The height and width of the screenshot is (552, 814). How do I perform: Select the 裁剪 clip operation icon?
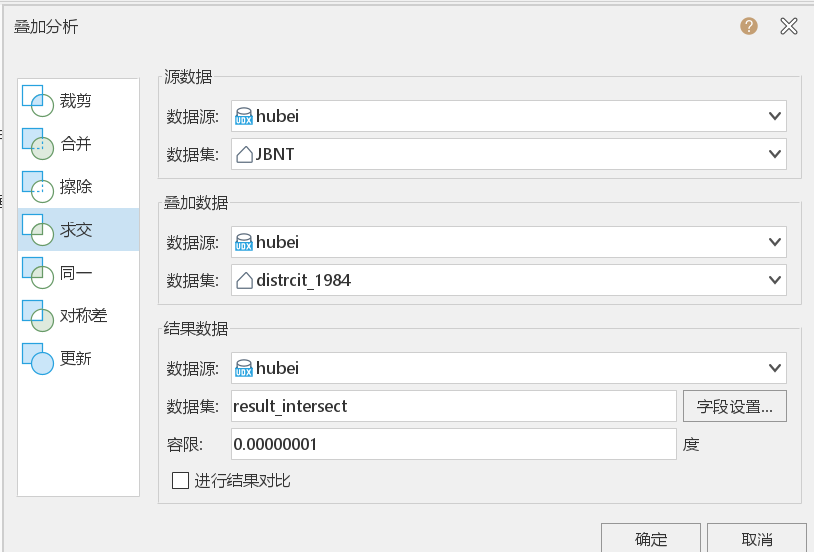coord(37,101)
